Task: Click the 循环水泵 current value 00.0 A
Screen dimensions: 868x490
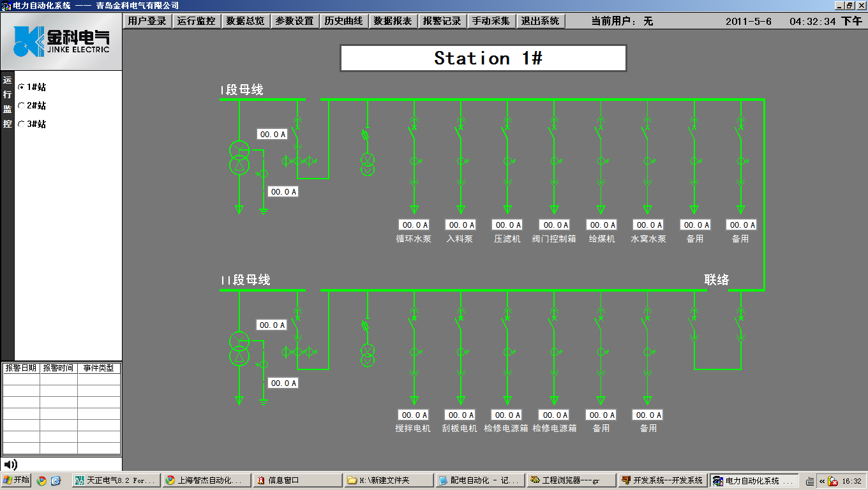Action: click(414, 225)
